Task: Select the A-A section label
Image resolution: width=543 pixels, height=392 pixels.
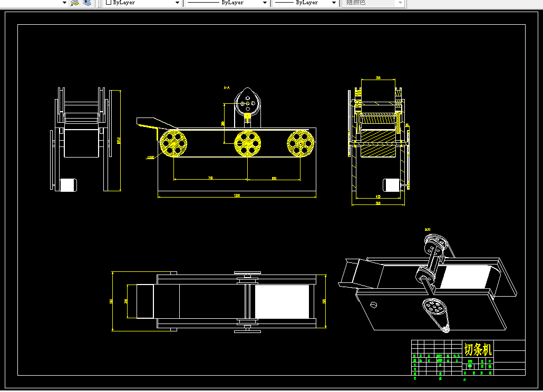Action: [227, 88]
